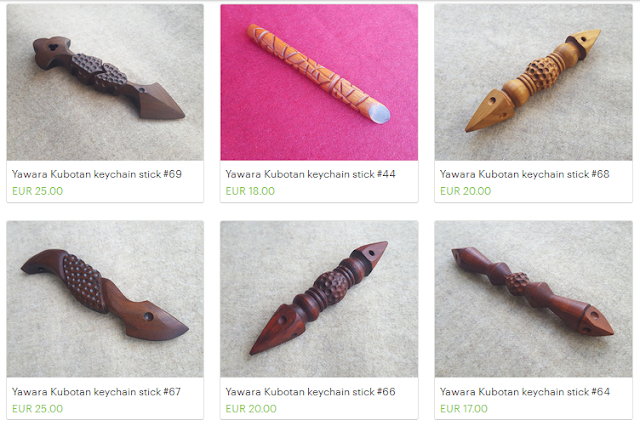The image size is (640, 426).
Task: Select the EUR 20.00 price under stick #66
Action: pyautogui.click(x=251, y=408)
